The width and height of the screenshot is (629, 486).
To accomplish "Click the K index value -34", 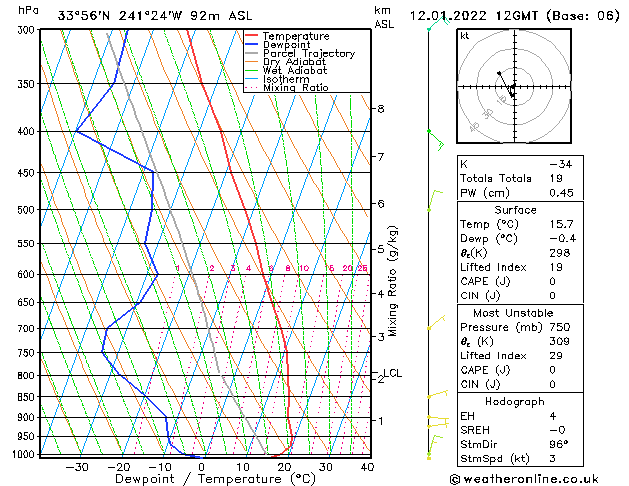I will (560, 164).
